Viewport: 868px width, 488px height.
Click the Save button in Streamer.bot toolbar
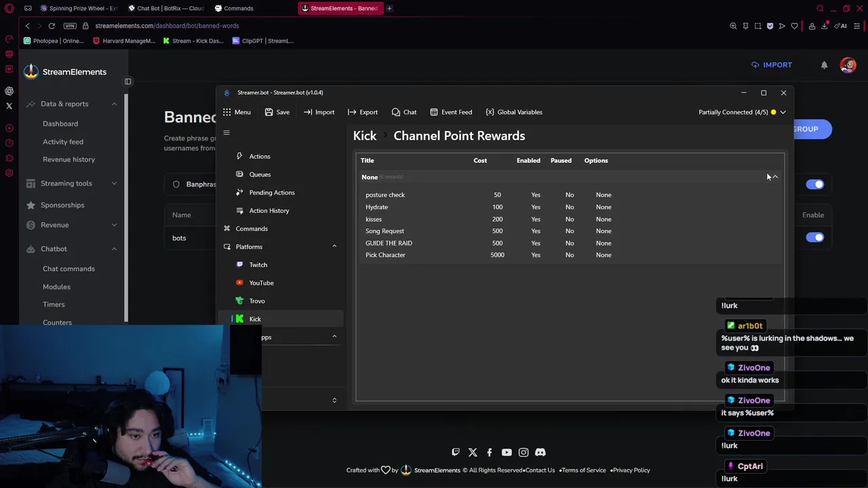tap(277, 112)
